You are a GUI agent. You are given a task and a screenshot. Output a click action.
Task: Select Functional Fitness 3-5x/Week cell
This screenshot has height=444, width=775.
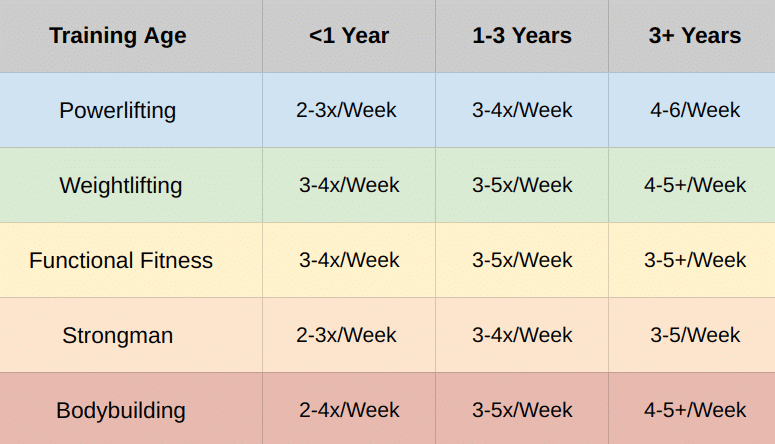tap(522, 260)
